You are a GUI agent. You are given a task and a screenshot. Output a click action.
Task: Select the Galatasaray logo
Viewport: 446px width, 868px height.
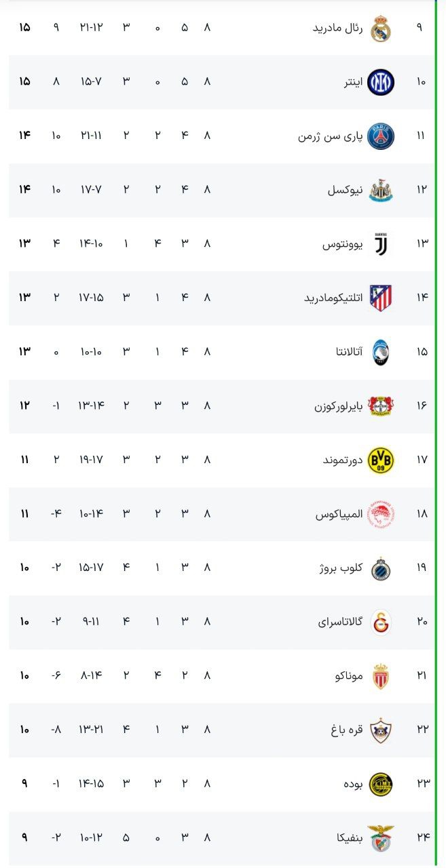click(x=381, y=622)
